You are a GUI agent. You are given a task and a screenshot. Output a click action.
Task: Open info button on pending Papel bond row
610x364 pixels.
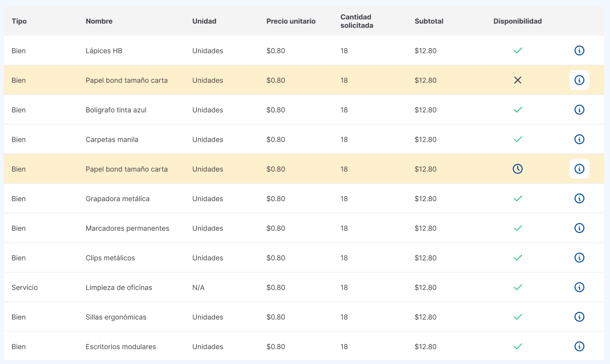tap(579, 169)
